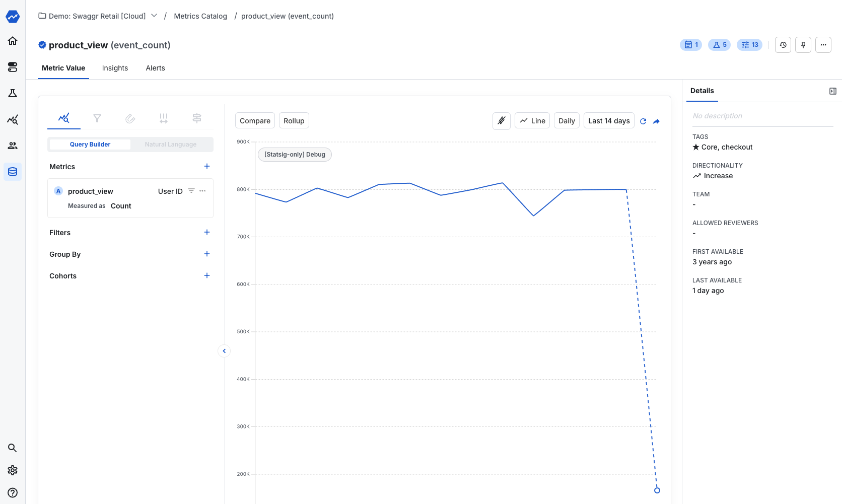Click Compare button
The image size is (842, 504).
click(255, 121)
